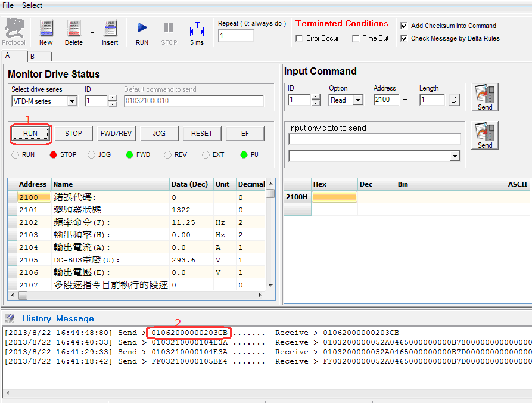Click the New command icon
The height and width of the screenshot is (403, 532).
(46, 32)
